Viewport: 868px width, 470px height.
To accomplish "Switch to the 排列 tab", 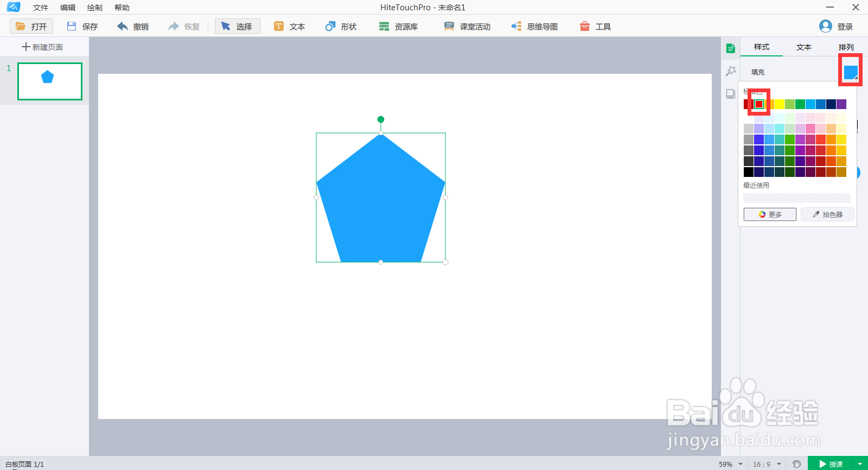I will (x=846, y=47).
